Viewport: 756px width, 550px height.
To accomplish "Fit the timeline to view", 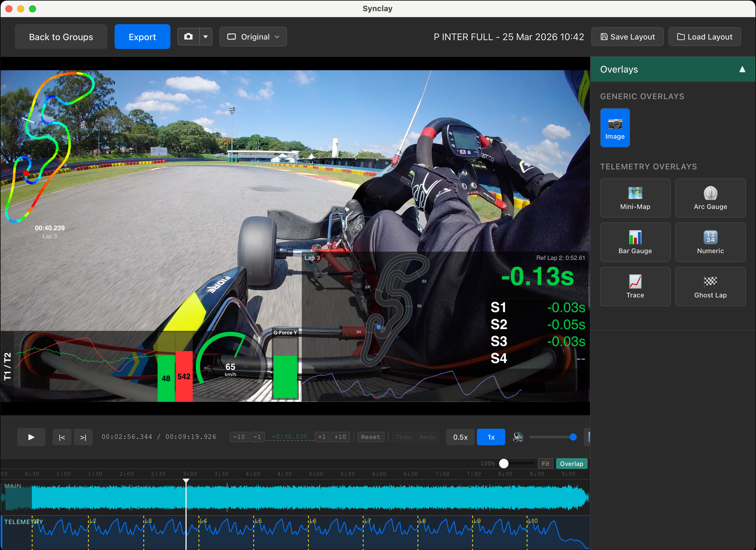I will tap(545, 464).
